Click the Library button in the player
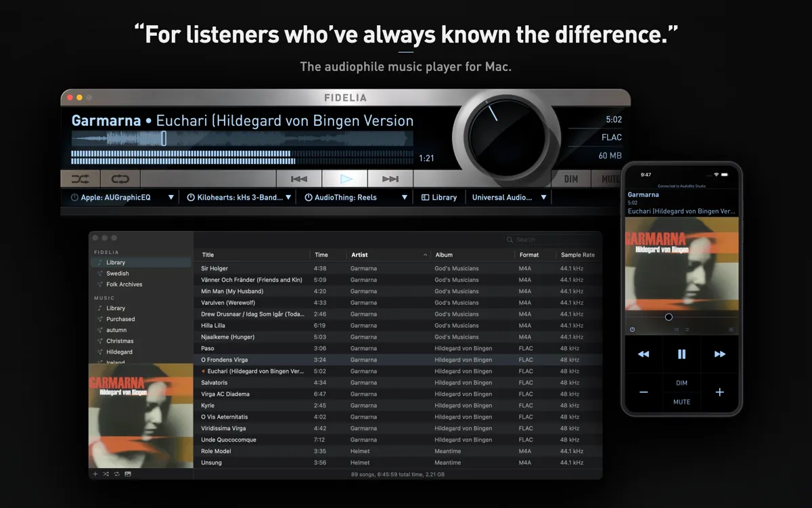 [439, 198]
